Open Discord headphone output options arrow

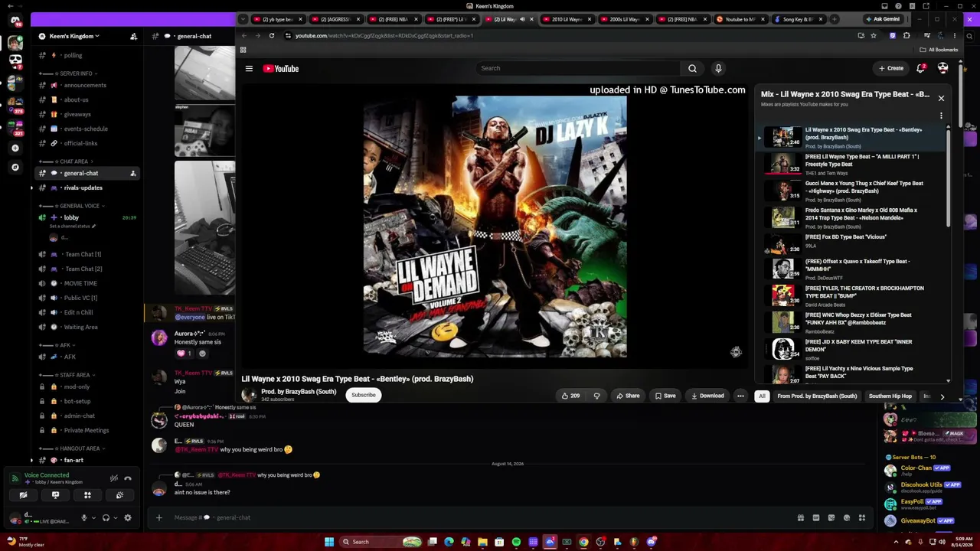115,518
